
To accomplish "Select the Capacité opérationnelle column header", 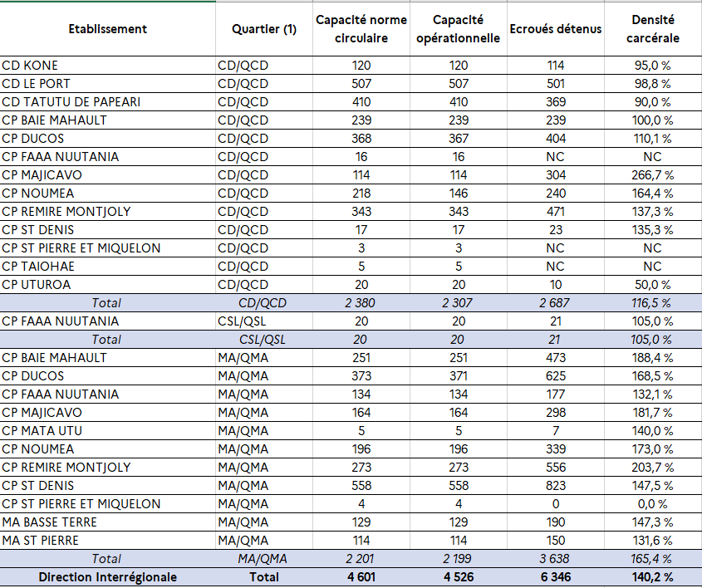I will (x=458, y=29).
